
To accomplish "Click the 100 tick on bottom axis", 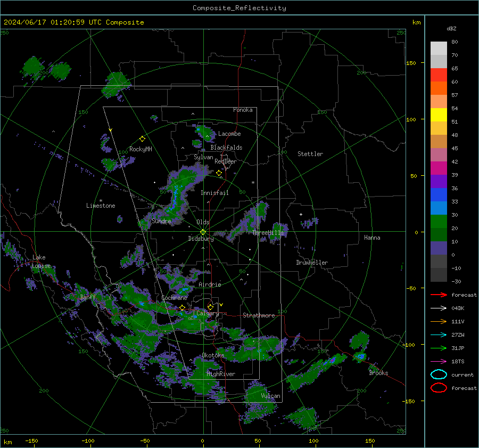I will coord(313,441).
